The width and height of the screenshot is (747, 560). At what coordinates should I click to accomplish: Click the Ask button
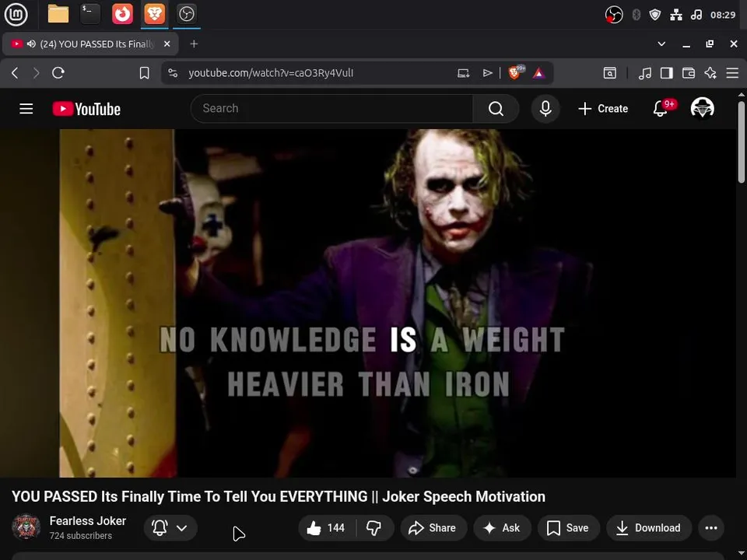pos(502,527)
